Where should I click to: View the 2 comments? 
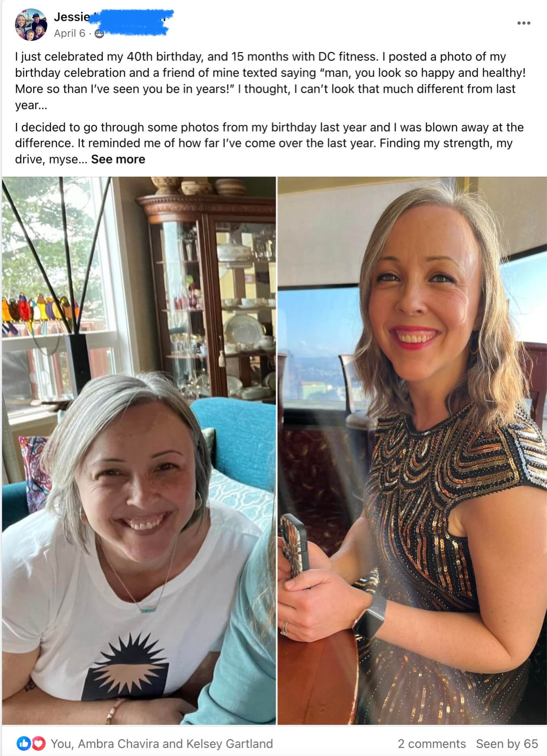coord(431,743)
